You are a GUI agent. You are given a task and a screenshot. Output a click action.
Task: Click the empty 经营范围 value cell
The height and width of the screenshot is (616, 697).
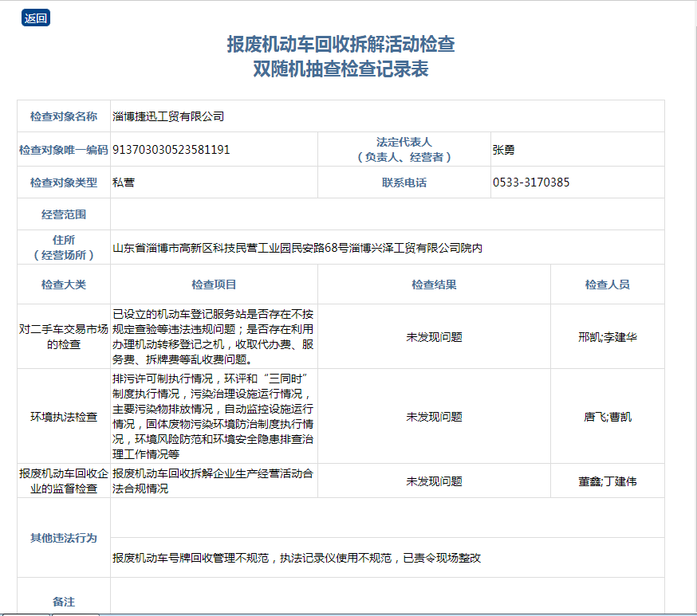(x=387, y=214)
